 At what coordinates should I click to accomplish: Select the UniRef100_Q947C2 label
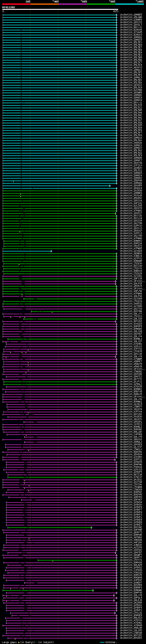131,376
